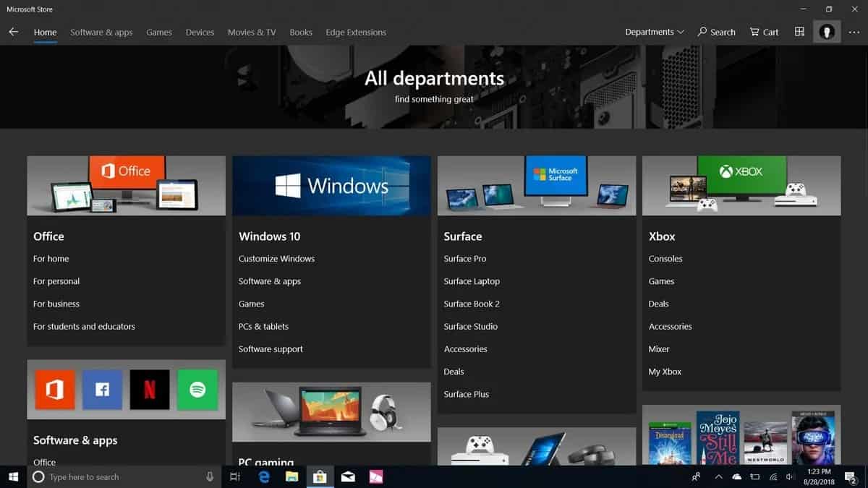Switch to the Games tab
The image size is (868, 488).
click(x=158, y=32)
